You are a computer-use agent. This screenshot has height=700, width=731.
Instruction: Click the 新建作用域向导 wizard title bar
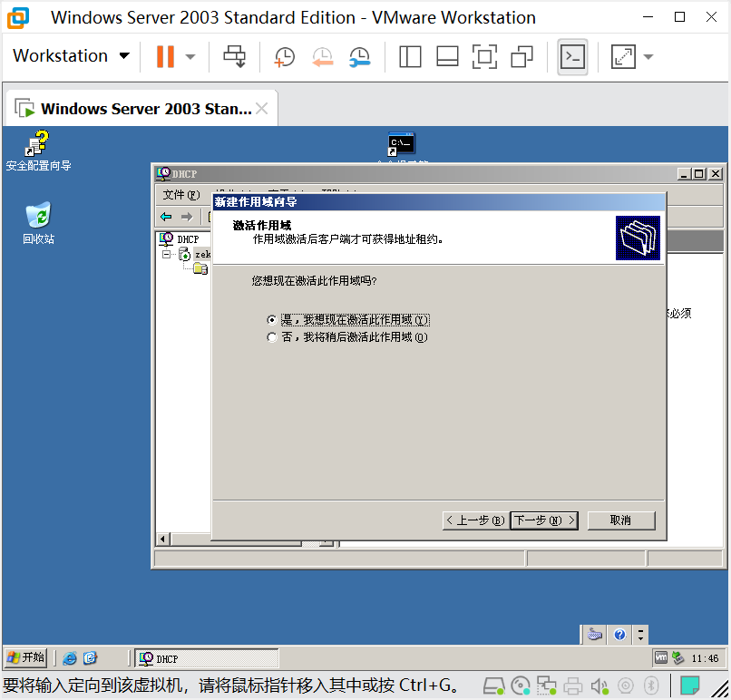[x=439, y=202]
